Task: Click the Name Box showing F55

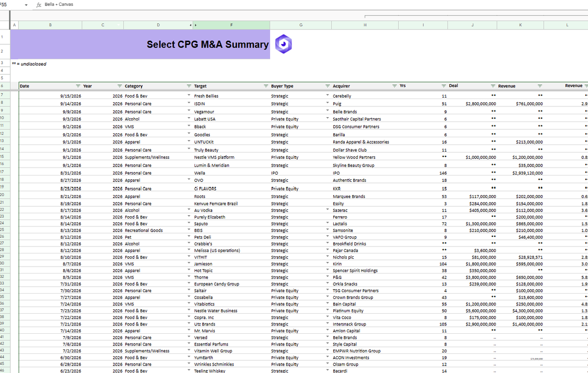Action: tap(11, 5)
